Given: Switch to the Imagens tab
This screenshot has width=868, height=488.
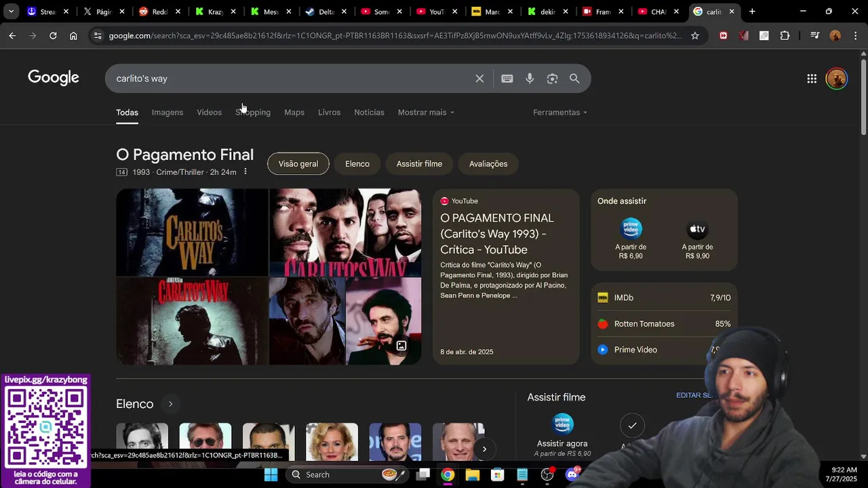Looking at the screenshot, I should [x=167, y=113].
